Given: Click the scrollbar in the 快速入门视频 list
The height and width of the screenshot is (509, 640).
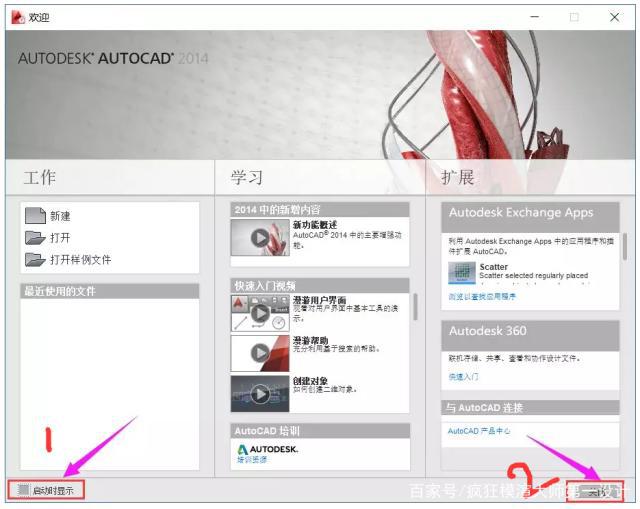Looking at the screenshot, I should (x=415, y=307).
